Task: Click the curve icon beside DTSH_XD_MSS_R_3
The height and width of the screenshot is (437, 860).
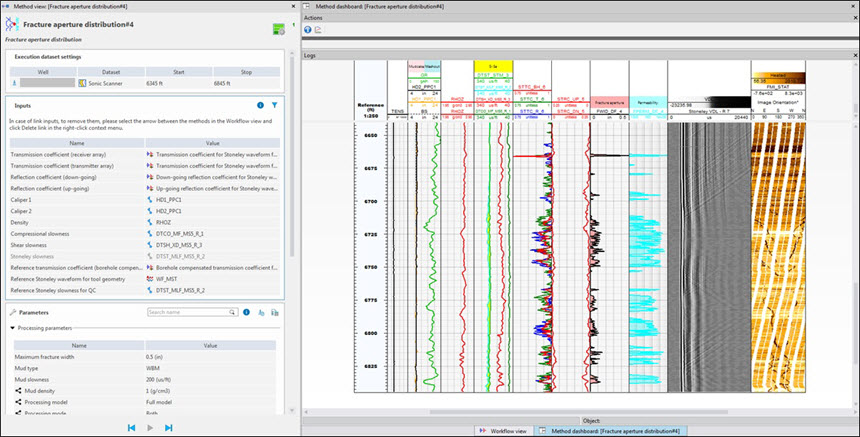Action: pyautogui.click(x=150, y=245)
